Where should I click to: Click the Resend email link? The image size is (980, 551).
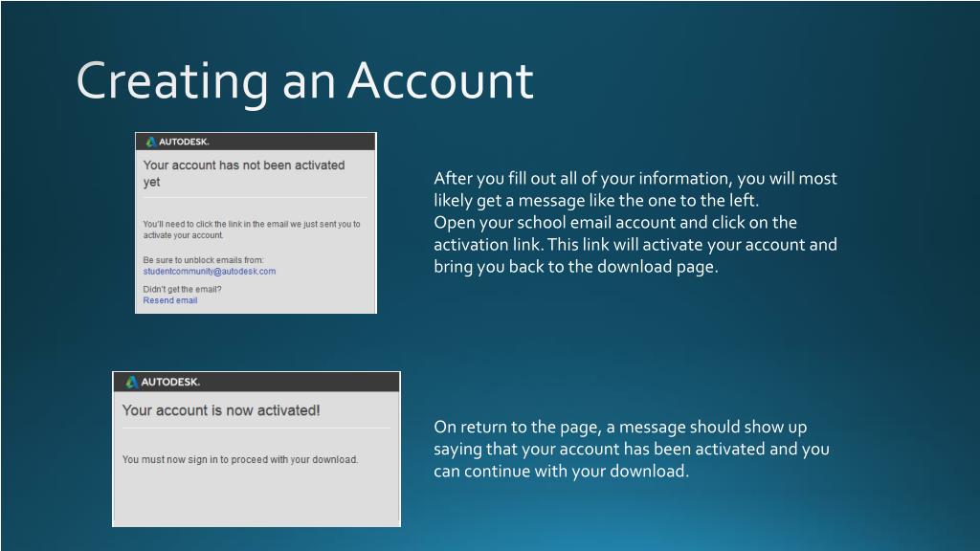point(170,300)
